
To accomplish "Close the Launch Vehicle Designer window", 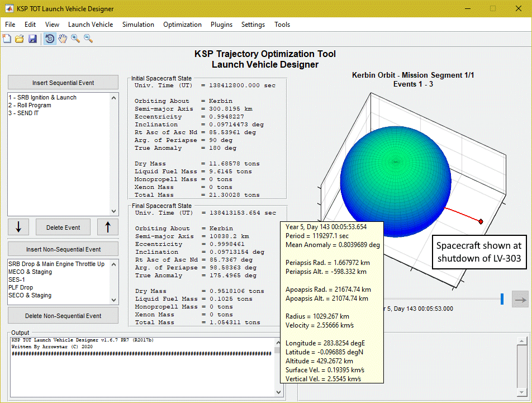I will tap(519, 8).
